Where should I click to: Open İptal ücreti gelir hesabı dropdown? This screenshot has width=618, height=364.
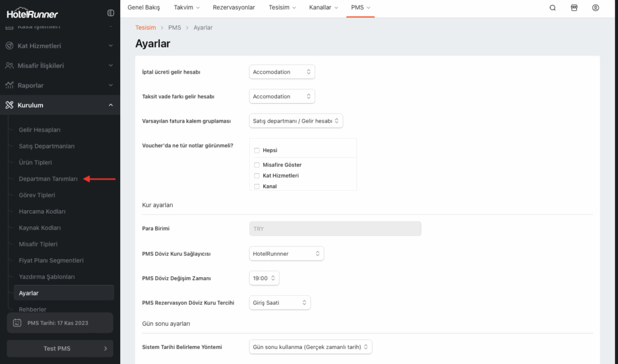click(282, 72)
